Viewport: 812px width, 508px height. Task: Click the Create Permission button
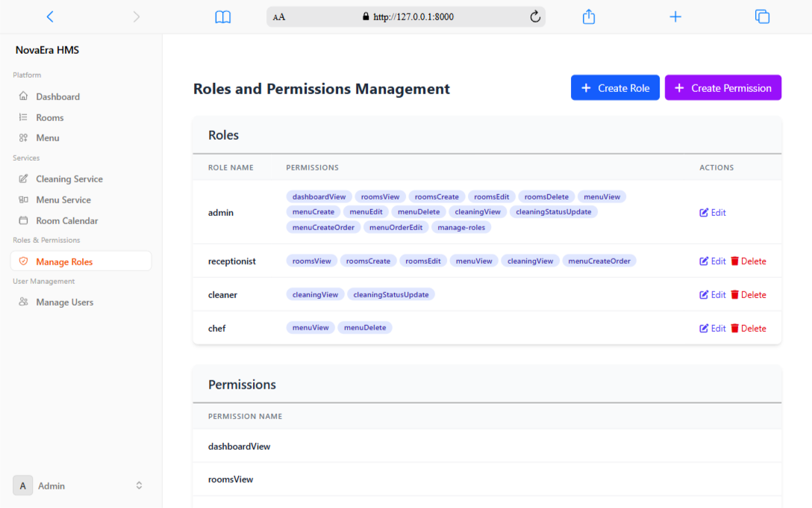[x=723, y=87]
